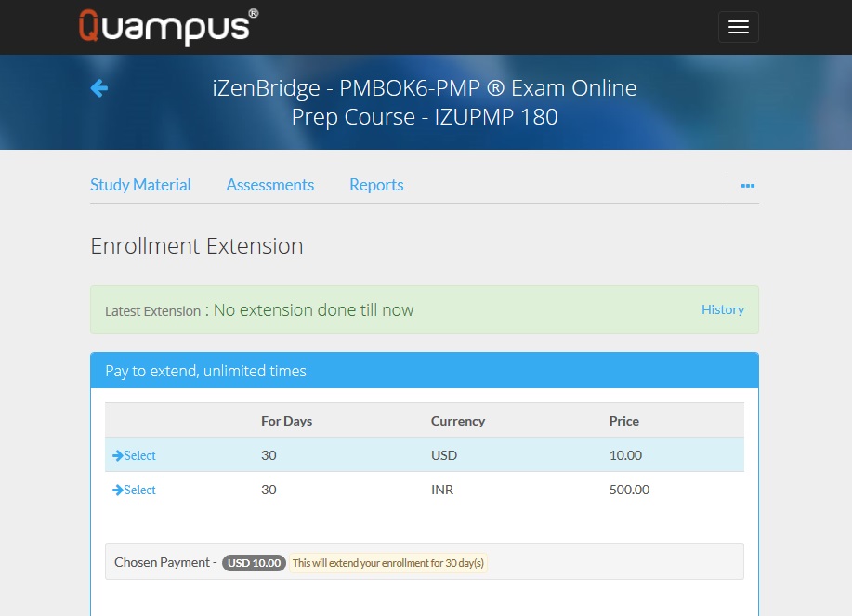
Task: Click the 'Pay to extend, unlimited times' header
Action: pos(205,371)
